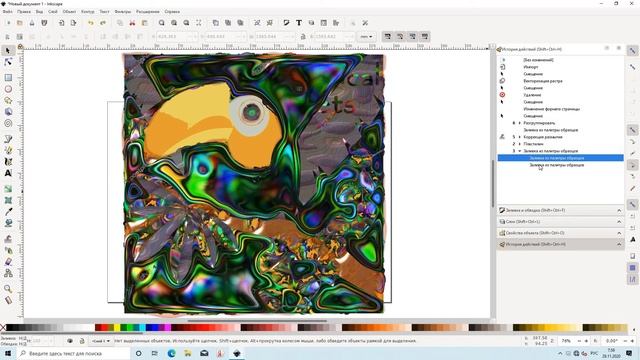The width and height of the screenshot is (640, 360).
Task: Toggle current layer lock icon
Action: 82,340
